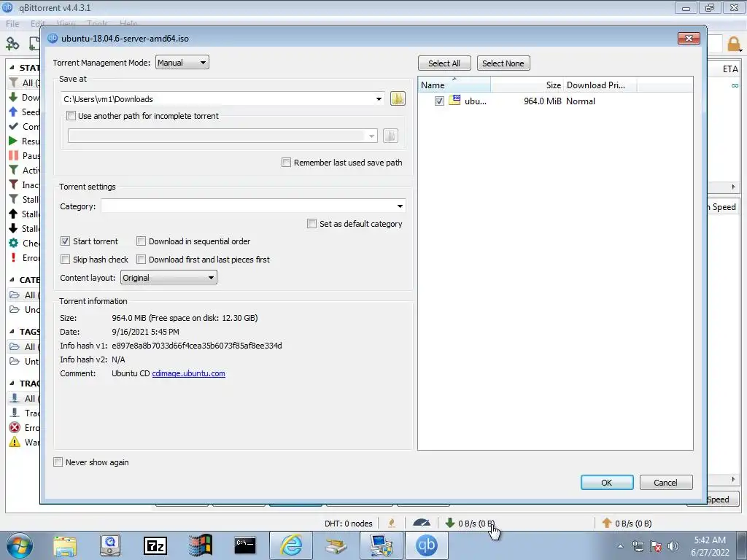
Task: Check Remember last used save path
Action: (x=286, y=163)
